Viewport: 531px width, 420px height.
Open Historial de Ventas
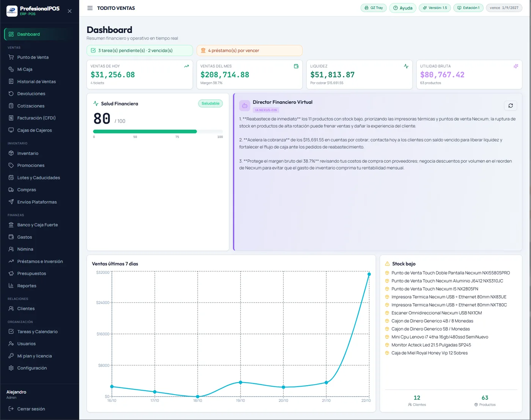click(x=39, y=81)
